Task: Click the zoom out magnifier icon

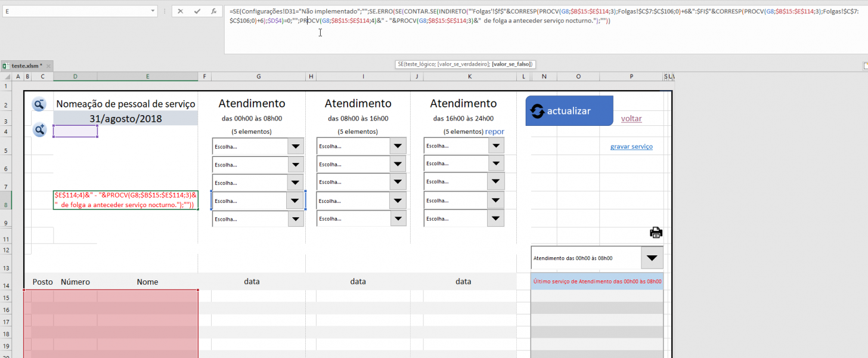Action: [x=39, y=104]
